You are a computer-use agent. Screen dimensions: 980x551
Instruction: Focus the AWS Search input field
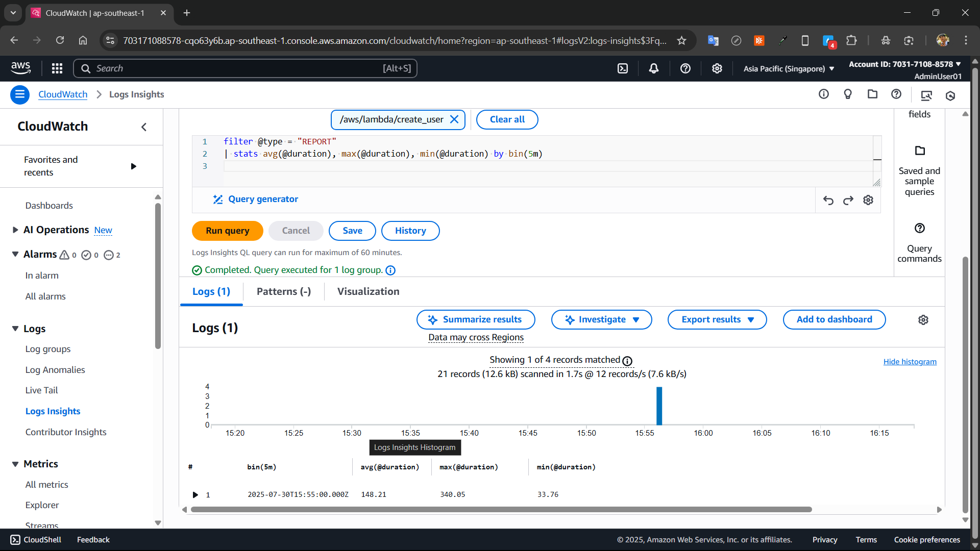pos(245,68)
